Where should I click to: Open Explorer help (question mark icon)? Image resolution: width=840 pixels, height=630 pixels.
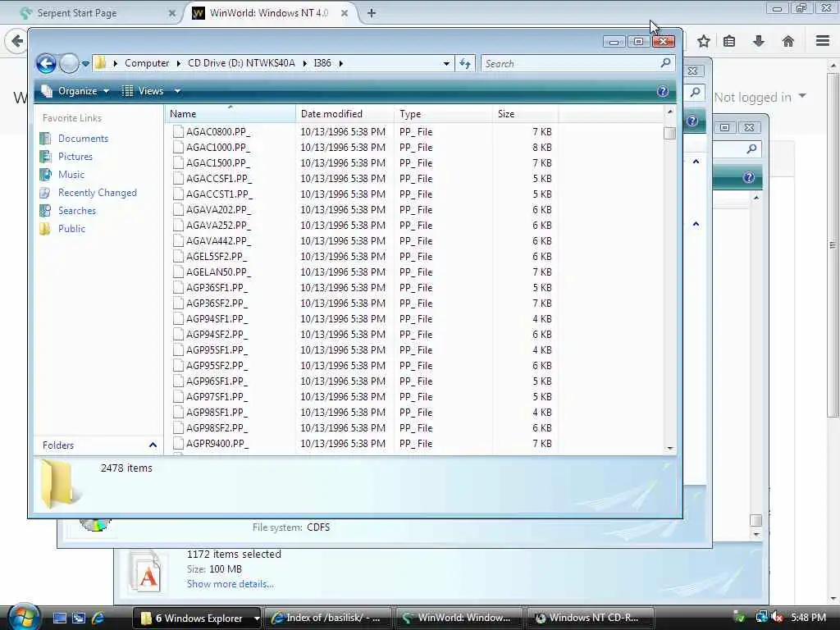point(663,91)
